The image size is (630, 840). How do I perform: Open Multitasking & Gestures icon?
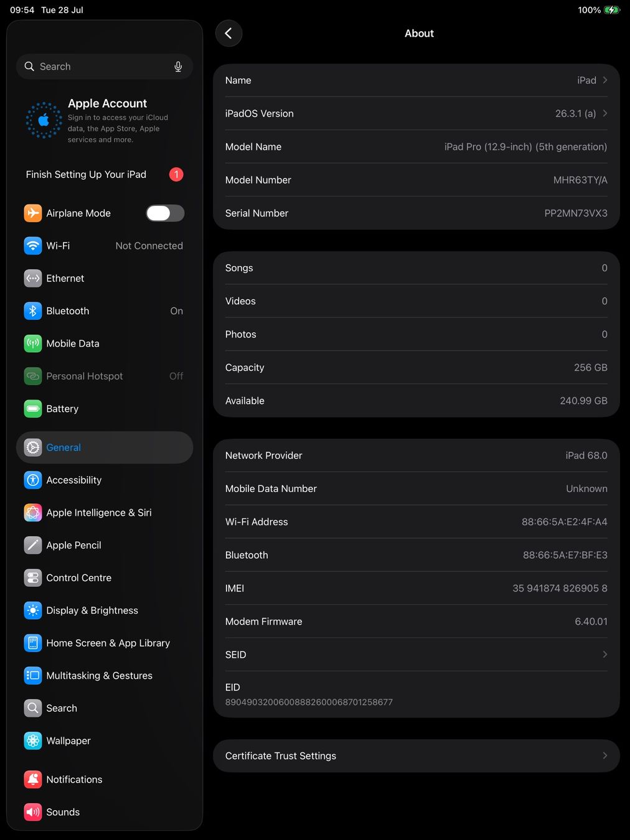coord(33,676)
